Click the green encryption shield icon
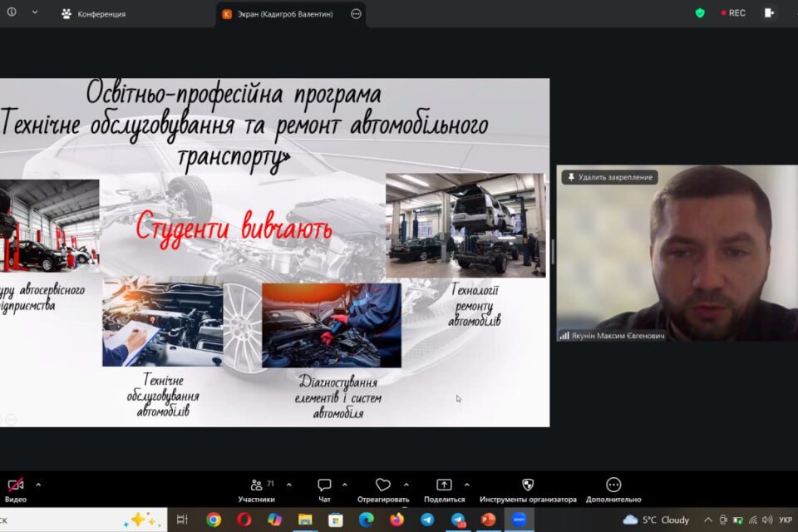The image size is (798, 532). [x=700, y=13]
